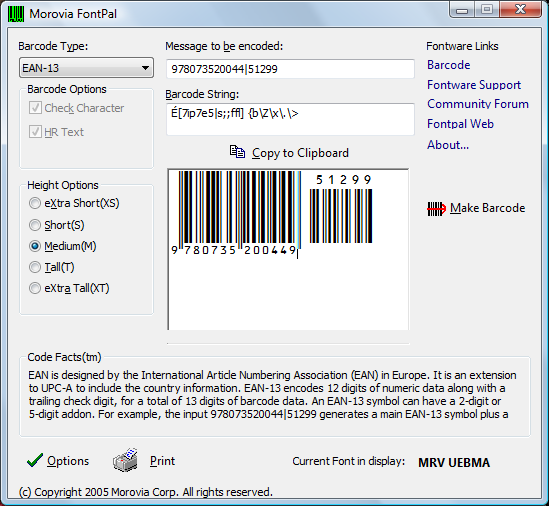Toggle the HR Text checkbox
The image size is (549, 506).
(35, 132)
